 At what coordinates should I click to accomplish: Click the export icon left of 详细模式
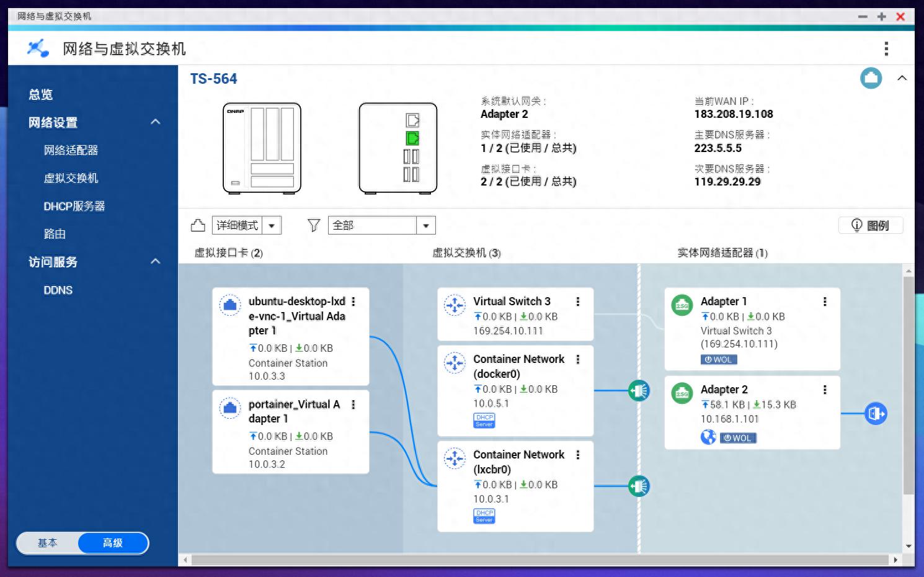[x=198, y=225]
